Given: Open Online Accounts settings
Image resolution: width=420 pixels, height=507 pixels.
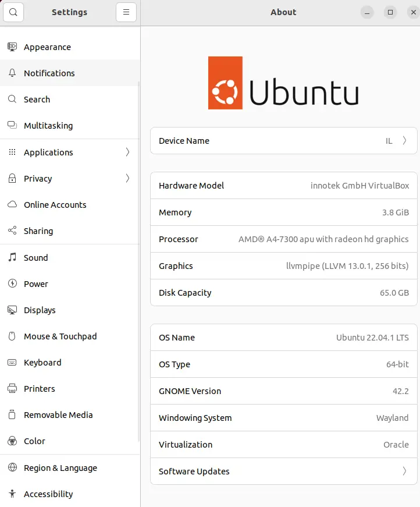Looking at the screenshot, I should coord(70,204).
